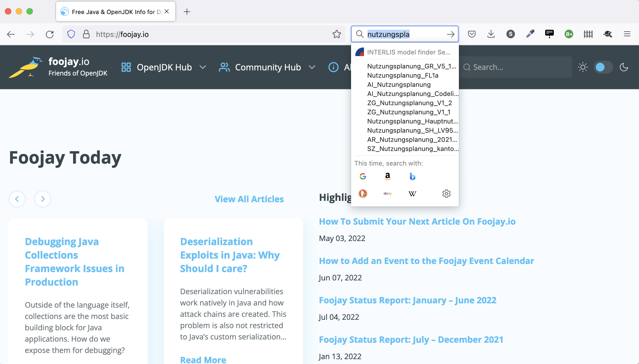
Task: Open the downloads panel
Action: [x=491, y=34]
